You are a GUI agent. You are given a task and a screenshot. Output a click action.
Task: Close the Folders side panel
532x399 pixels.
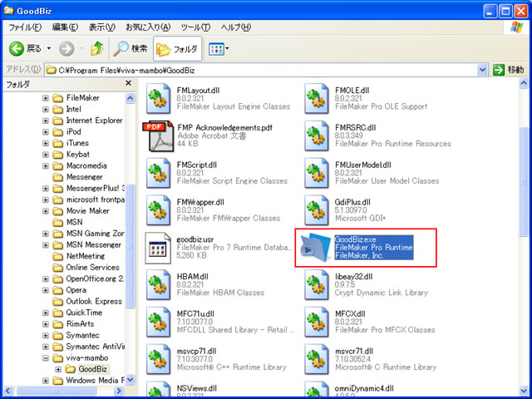(x=129, y=84)
